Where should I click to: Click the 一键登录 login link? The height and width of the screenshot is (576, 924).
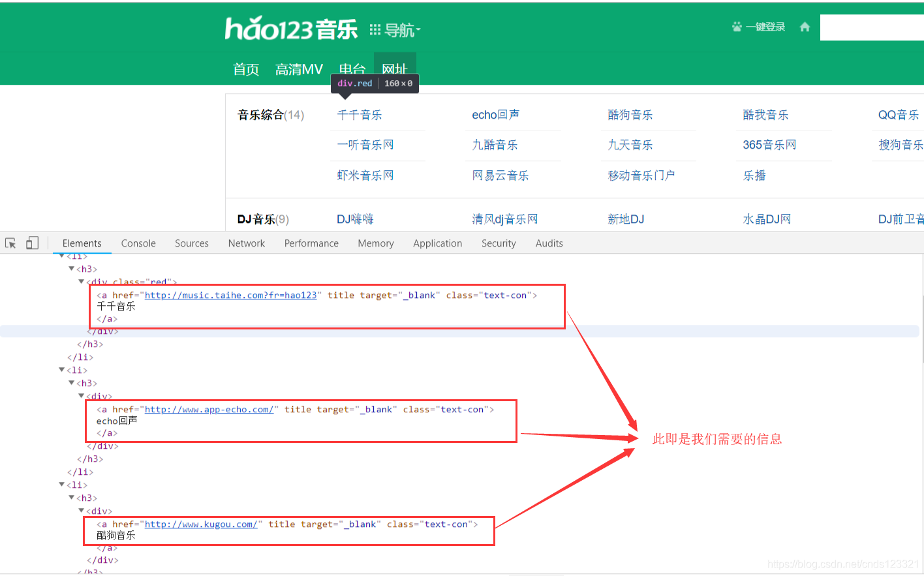coord(765,27)
